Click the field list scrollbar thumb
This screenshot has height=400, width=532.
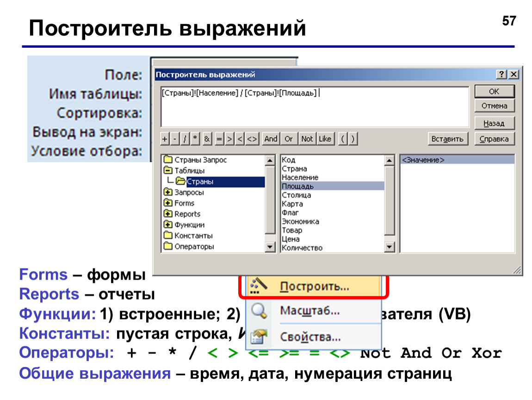[390, 200]
